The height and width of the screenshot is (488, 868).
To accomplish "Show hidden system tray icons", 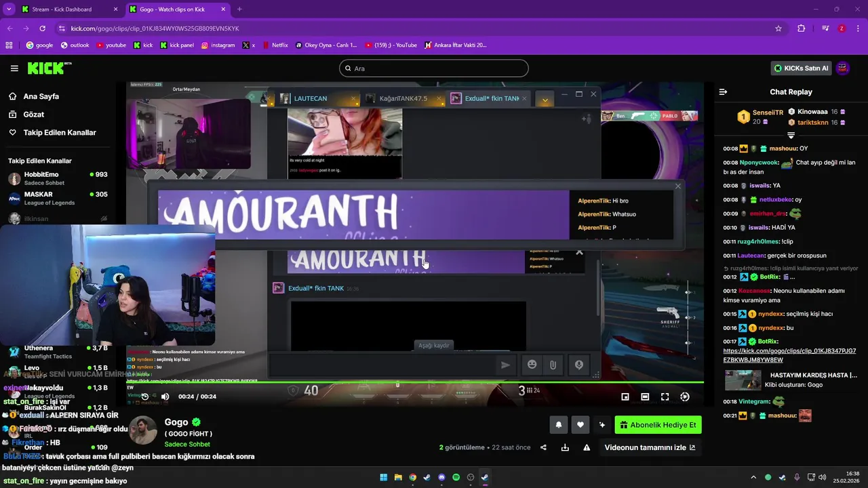I will [x=753, y=477].
